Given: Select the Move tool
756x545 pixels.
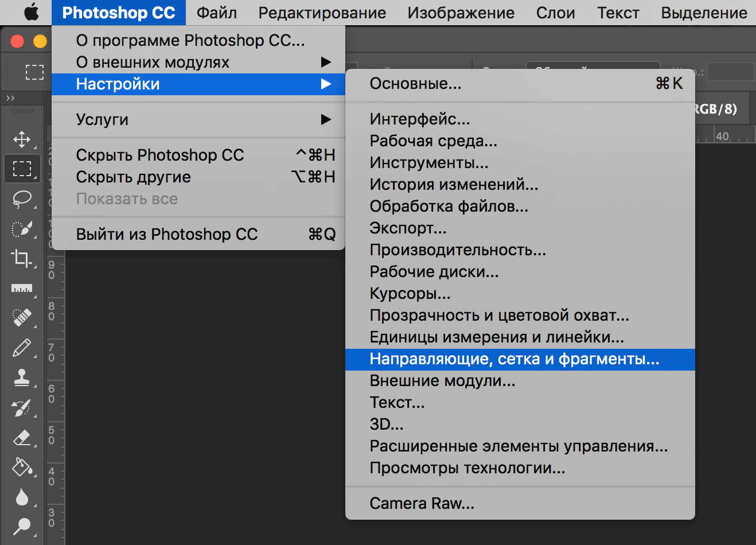Looking at the screenshot, I should pyautogui.click(x=22, y=138).
